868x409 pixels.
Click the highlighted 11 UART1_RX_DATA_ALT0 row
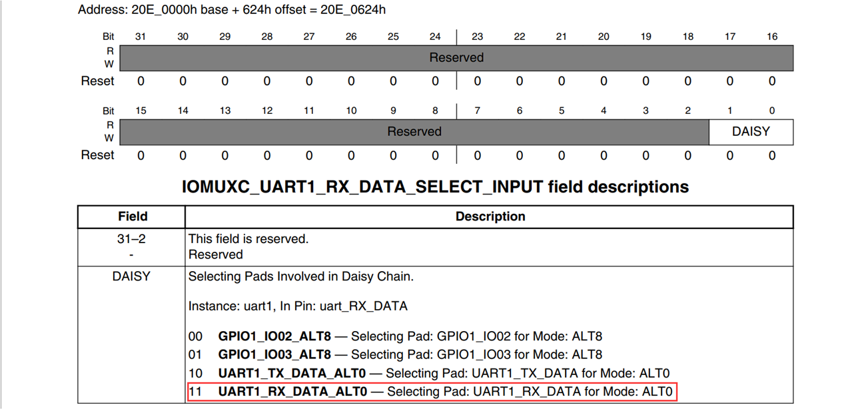pyautogui.click(x=432, y=392)
